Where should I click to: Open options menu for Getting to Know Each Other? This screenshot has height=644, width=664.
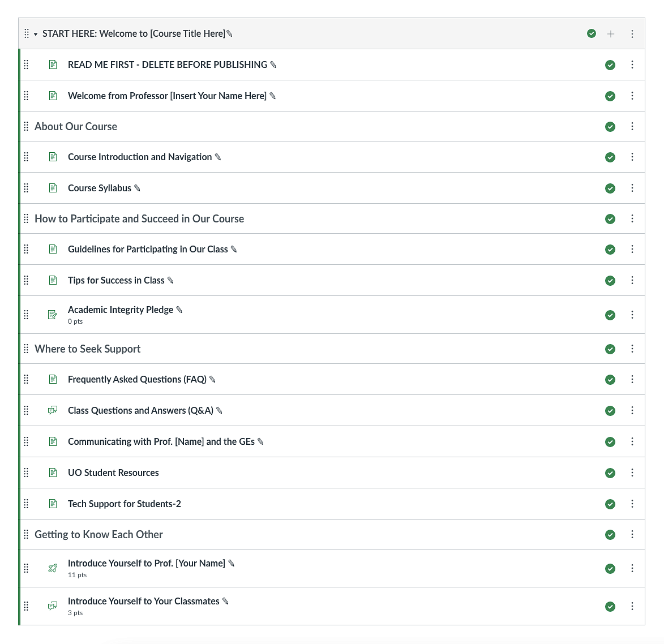[x=632, y=534]
